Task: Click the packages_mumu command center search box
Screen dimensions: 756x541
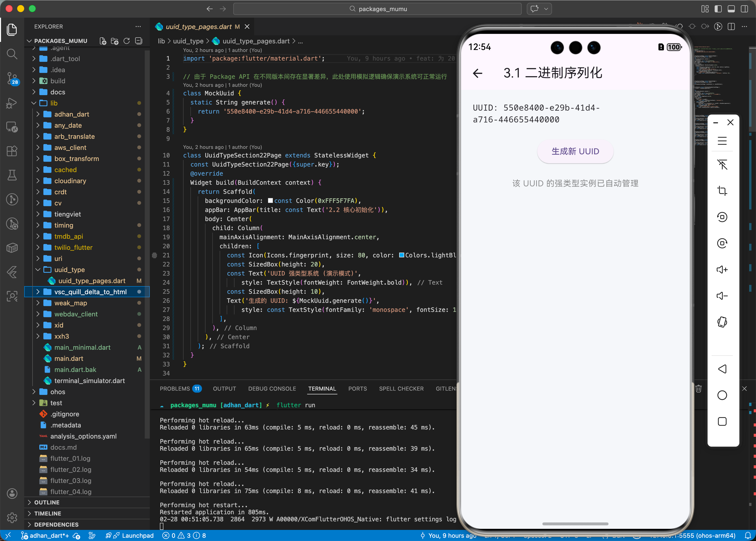Action: pyautogui.click(x=377, y=9)
